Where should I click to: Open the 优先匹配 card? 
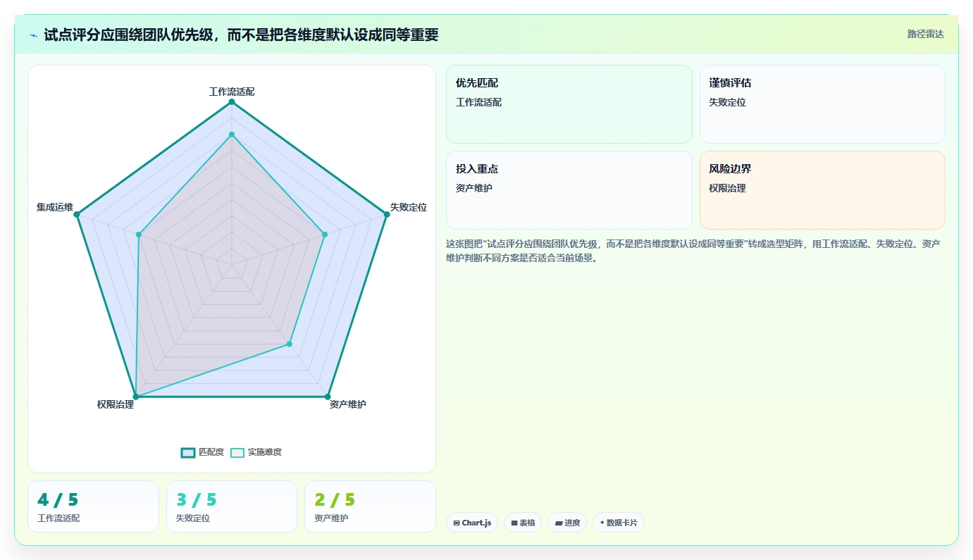click(569, 104)
